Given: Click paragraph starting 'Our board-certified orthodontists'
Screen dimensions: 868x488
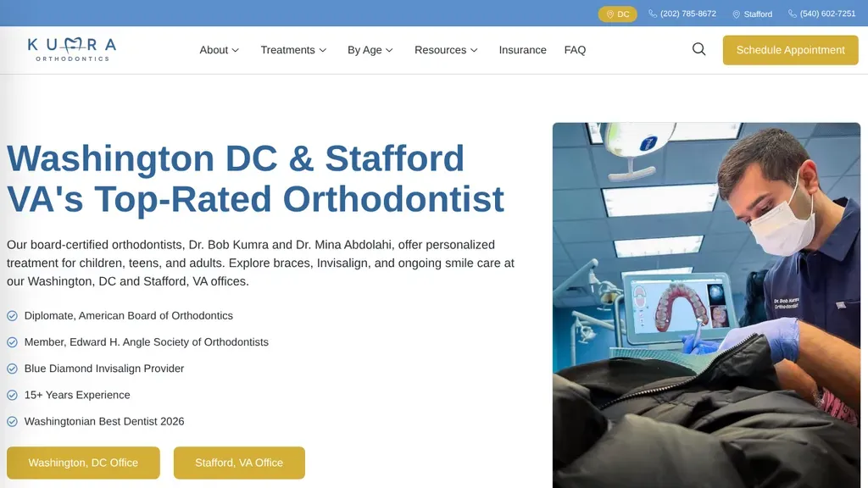Looking at the screenshot, I should point(261,263).
